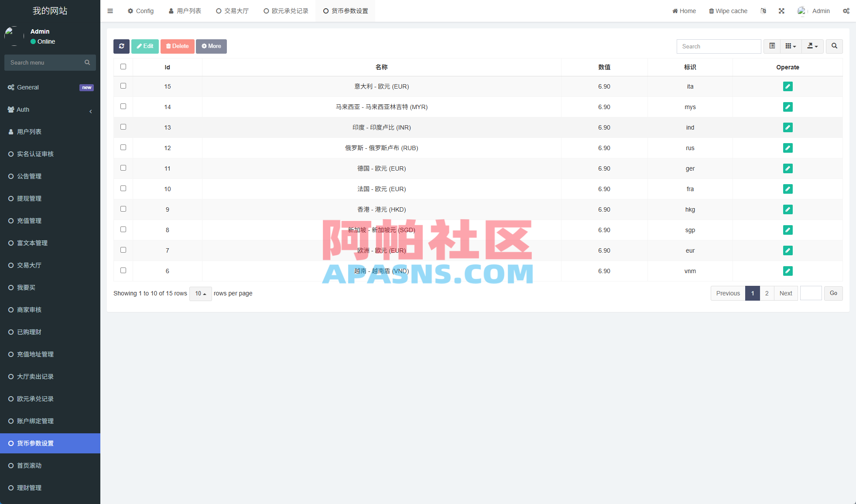Type in the Search input field

tap(719, 46)
